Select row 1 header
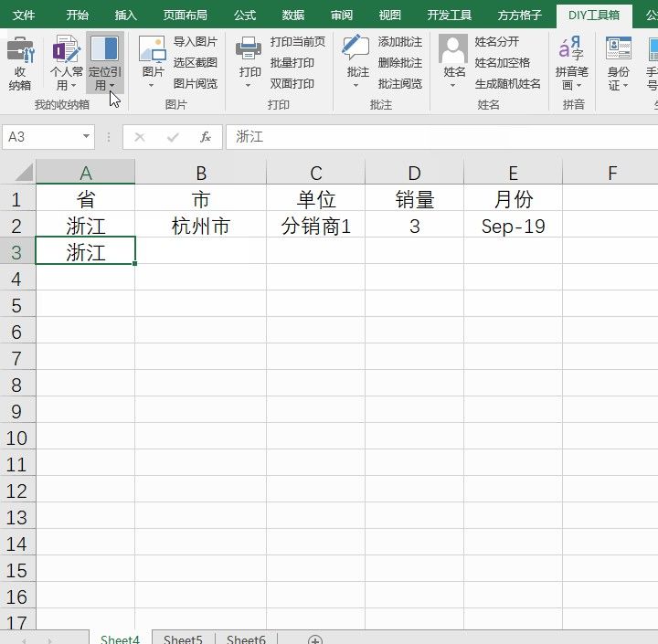 coord(16,199)
